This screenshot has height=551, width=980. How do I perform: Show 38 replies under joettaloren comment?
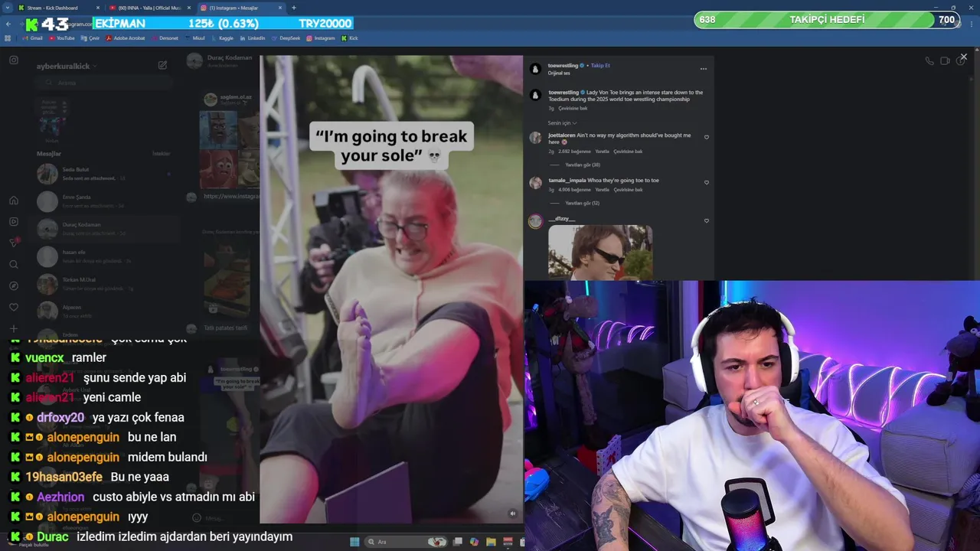coord(582,165)
